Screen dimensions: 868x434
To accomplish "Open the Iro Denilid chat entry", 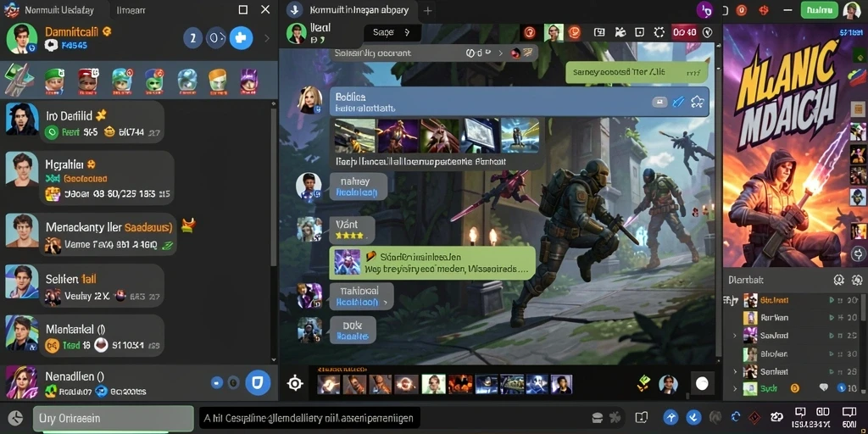I will [x=83, y=121].
